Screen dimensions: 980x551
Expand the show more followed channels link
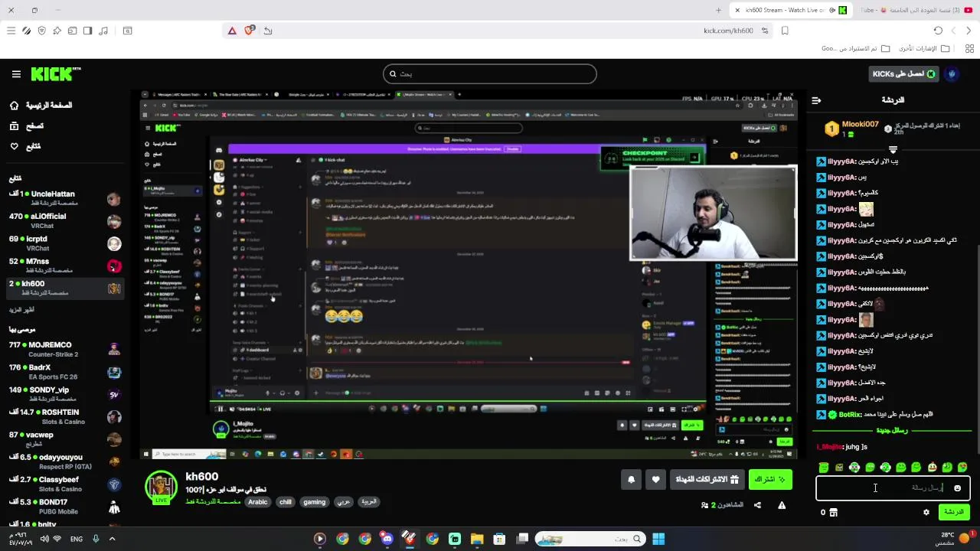click(x=21, y=310)
